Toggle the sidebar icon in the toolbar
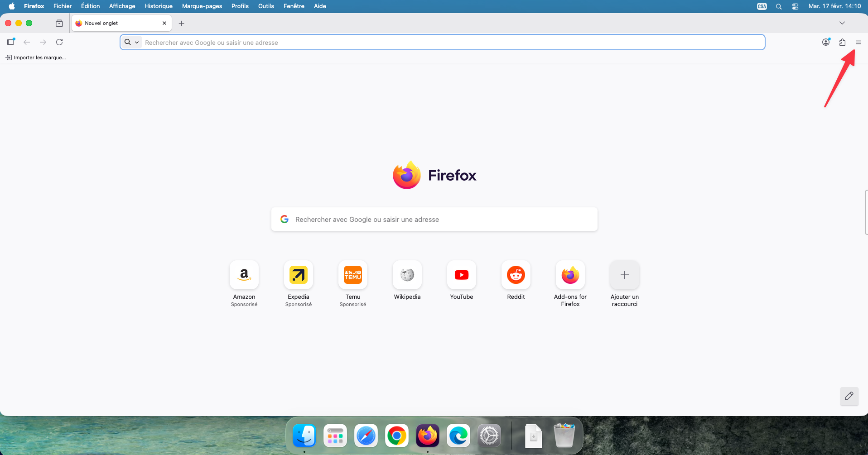This screenshot has width=868, height=455. [10, 42]
